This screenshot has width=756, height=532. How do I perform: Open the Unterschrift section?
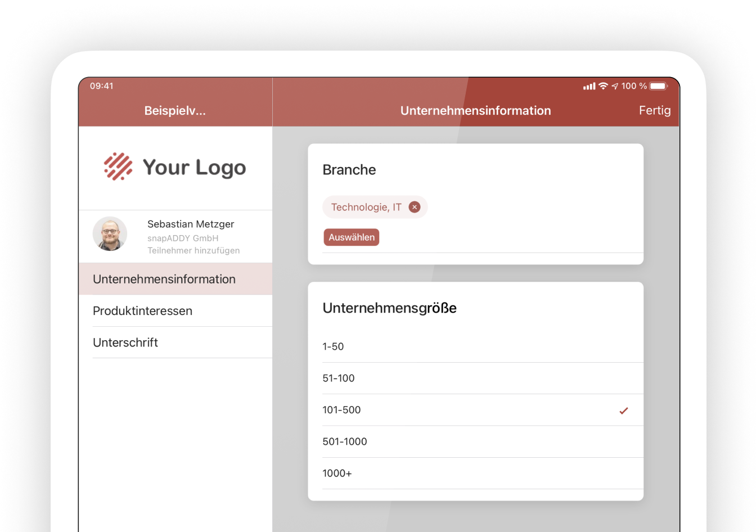click(125, 342)
